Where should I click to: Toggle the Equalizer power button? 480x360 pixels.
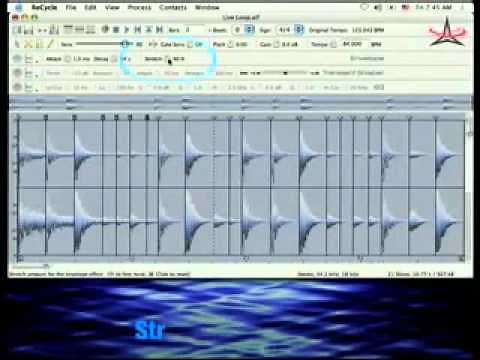coord(17,87)
